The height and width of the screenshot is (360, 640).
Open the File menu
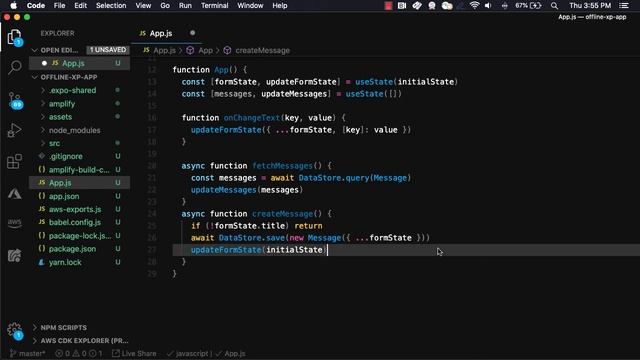pyautogui.click(x=59, y=6)
